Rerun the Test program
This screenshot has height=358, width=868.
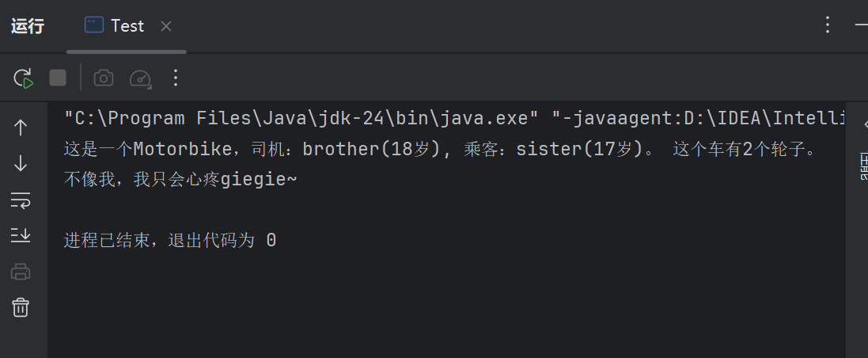23,78
